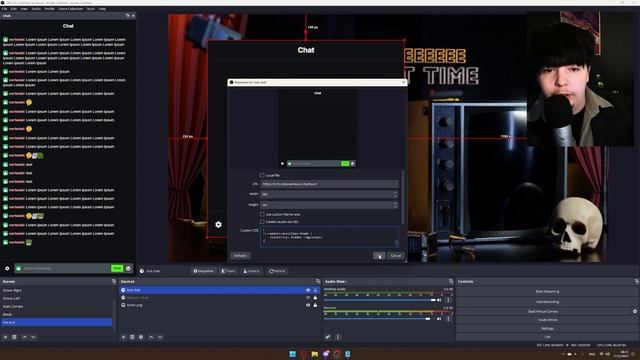The image size is (640, 360).
Task: Open Desktop Audio three-dot options
Action: [x=448, y=300]
